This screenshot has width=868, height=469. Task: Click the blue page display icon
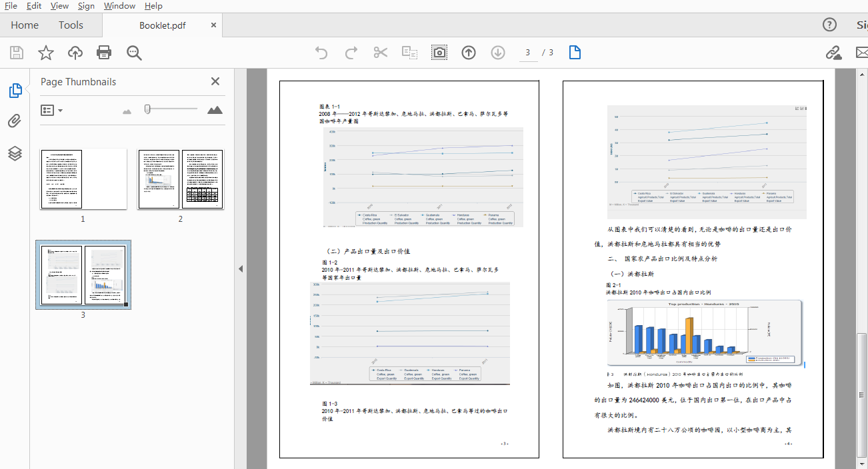[575, 53]
